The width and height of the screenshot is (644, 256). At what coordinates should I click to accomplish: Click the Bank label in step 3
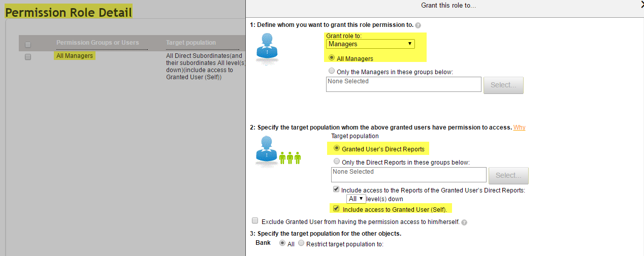point(263,243)
